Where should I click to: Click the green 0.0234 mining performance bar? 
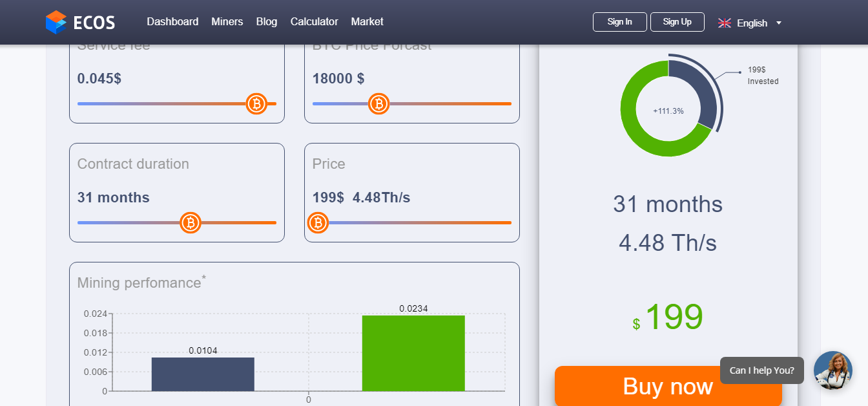pos(413,353)
